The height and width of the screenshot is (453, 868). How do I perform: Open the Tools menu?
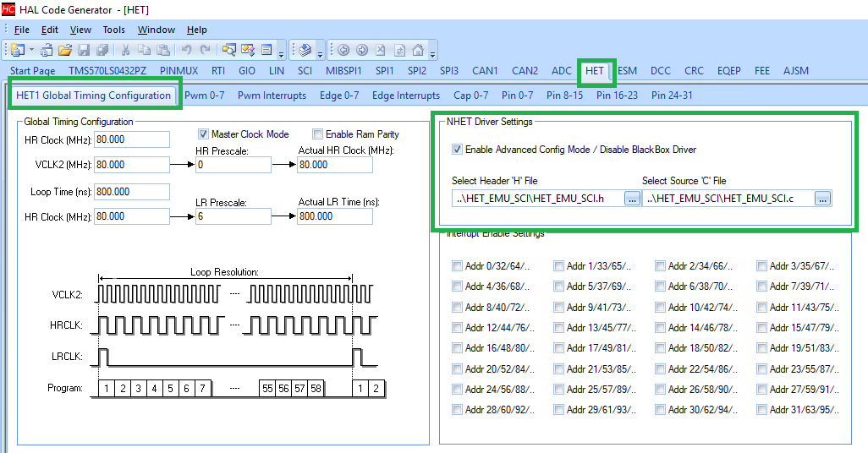[113, 30]
